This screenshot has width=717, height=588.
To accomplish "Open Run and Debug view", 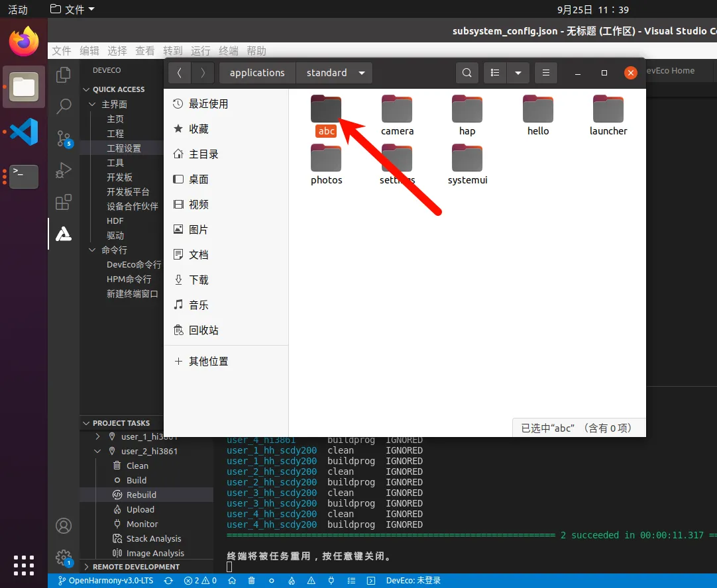I will (64, 170).
